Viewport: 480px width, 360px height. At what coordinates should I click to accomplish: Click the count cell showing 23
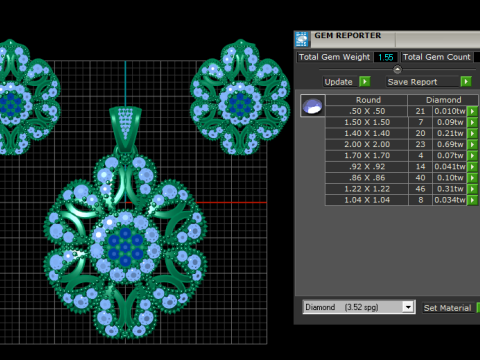(x=420, y=145)
